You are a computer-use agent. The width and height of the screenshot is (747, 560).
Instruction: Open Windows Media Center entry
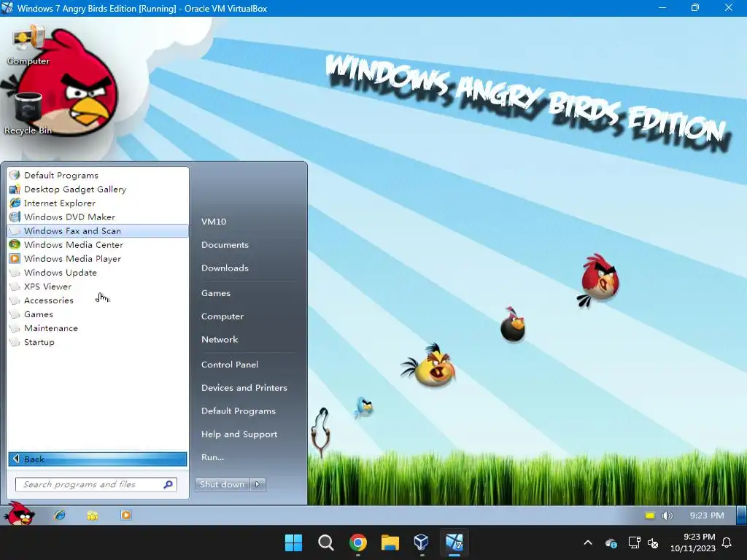pyautogui.click(x=98, y=245)
